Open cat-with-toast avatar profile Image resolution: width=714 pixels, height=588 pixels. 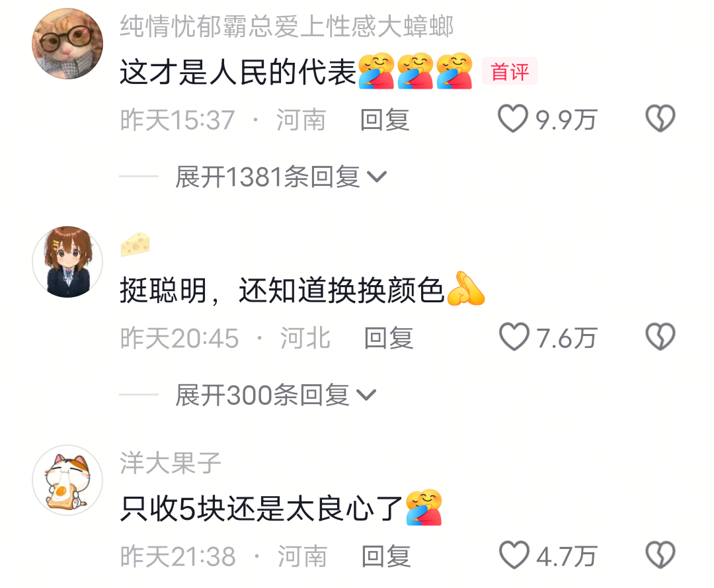click(67, 480)
